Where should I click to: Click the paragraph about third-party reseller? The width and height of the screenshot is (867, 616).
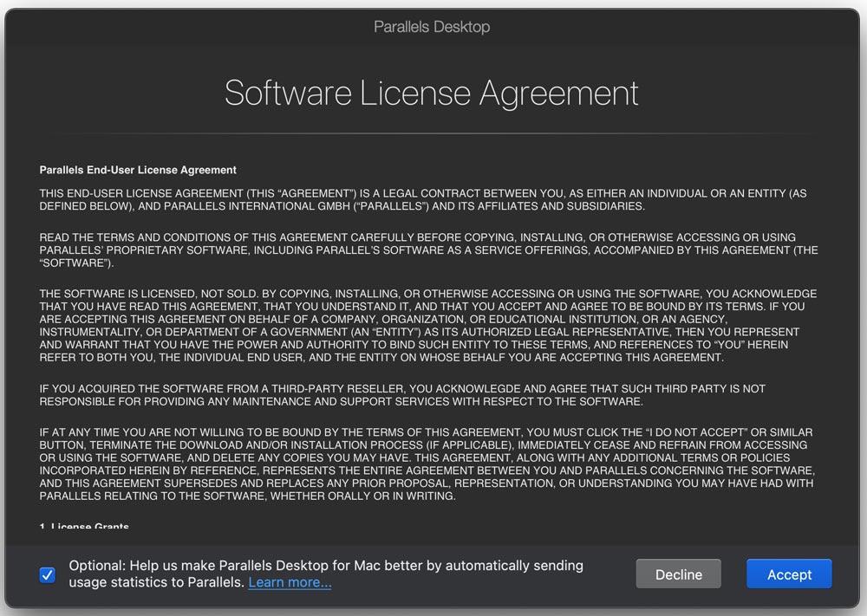(x=402, y=395)
